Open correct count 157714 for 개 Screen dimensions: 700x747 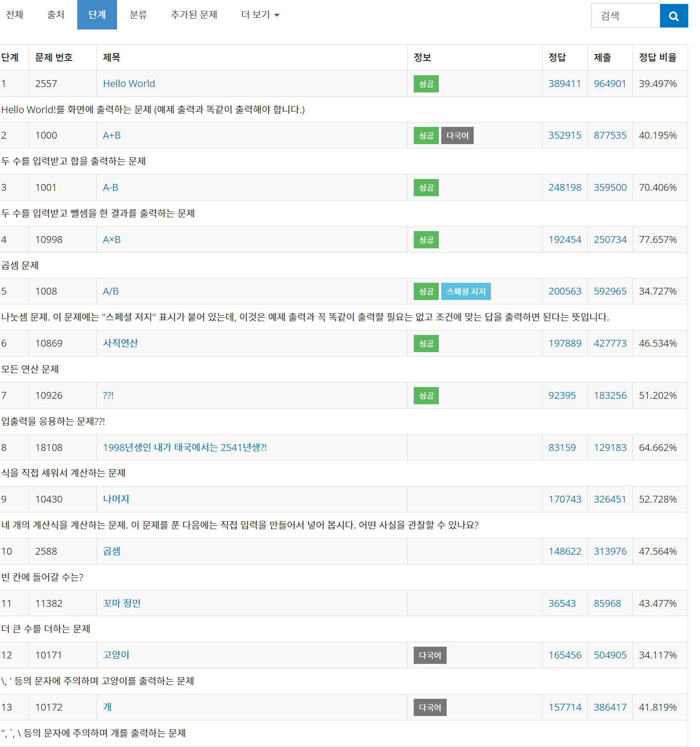click(x=565, y=707)
